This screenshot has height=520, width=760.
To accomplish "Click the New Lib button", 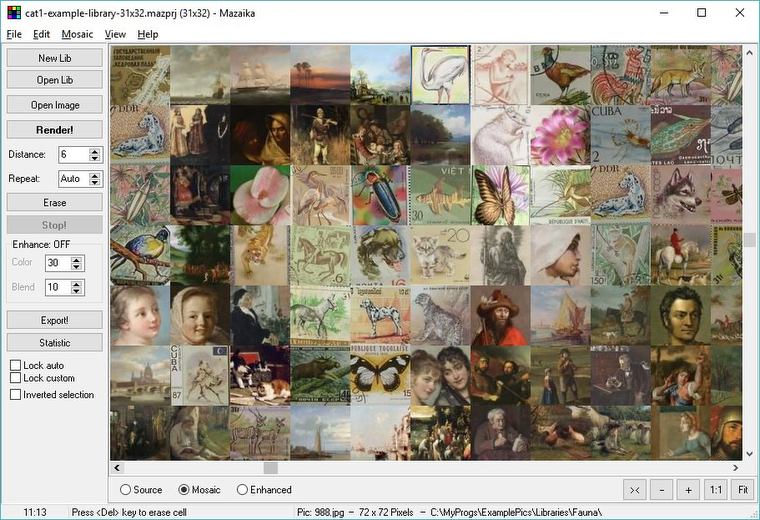I will pyautogui.click(x=55, y=58).
